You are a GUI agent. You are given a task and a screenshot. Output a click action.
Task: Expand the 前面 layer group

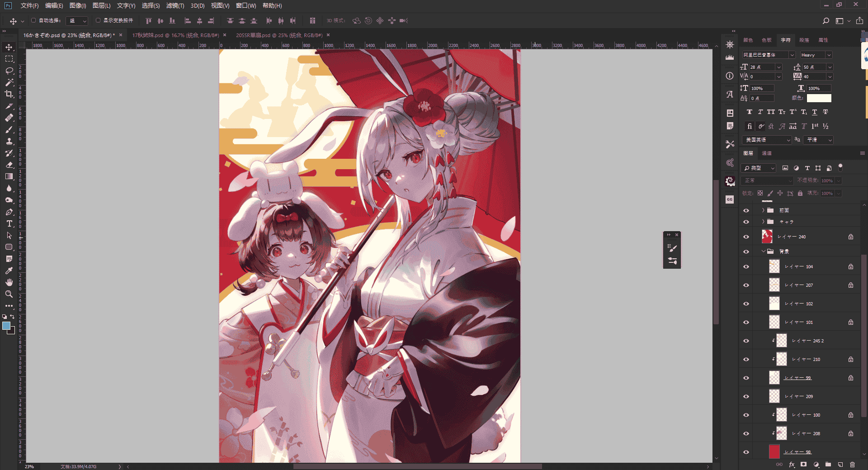763,210
